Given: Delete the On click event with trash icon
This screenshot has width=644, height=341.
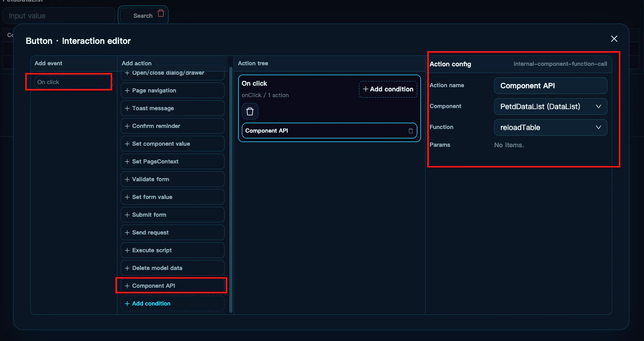Looking at the screenshot, I should (250, 111).
